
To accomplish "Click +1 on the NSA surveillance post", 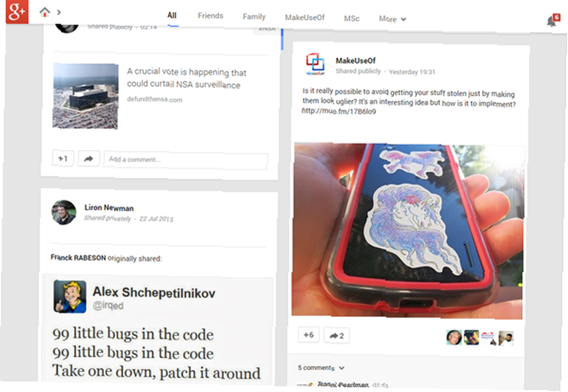I will (63, 159).
